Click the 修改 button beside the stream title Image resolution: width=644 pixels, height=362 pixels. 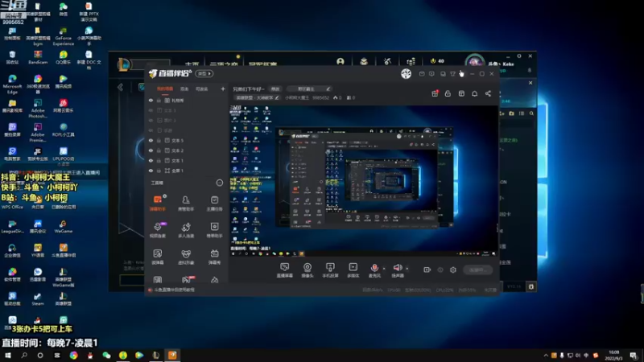click(x=275, y=88)
